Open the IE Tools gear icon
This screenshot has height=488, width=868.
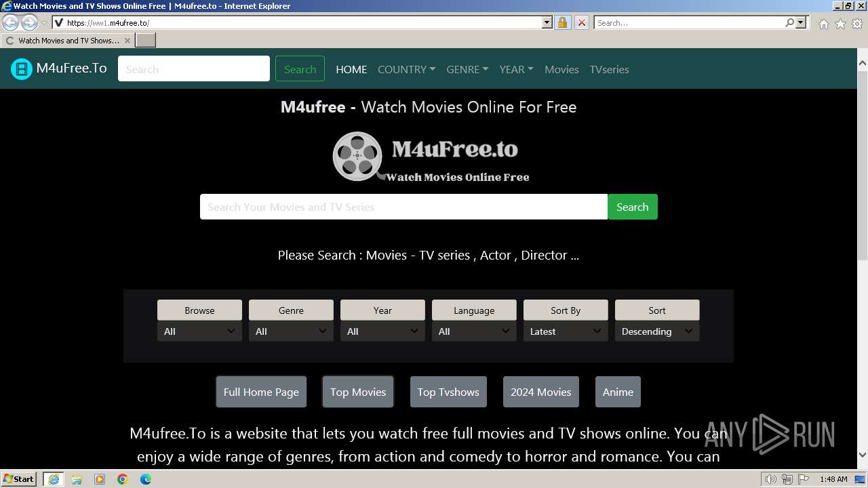pyautogui.click(x=857, y=24)
